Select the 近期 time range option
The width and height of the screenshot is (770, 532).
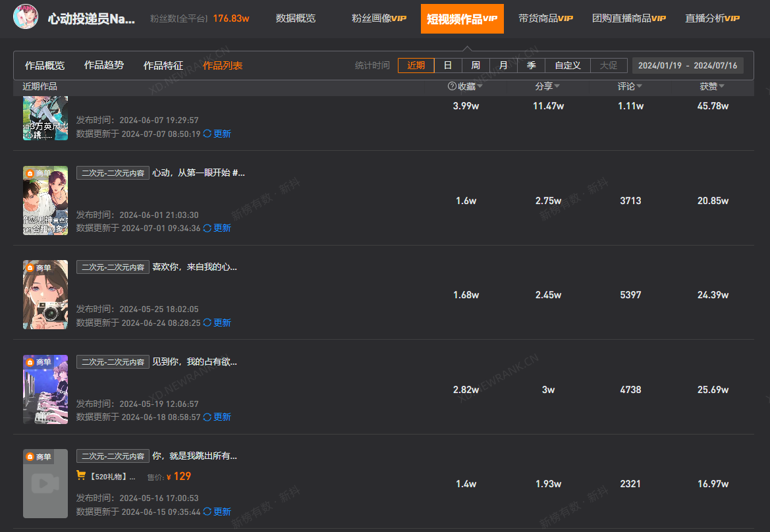click(x=416, y=65)
